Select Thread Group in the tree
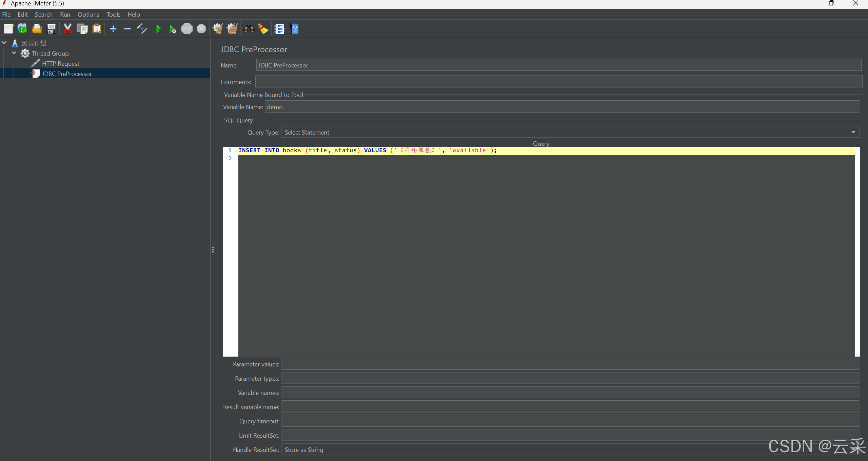Image resolution: width=868 pixels, height=461 pixels. [50, 54]
